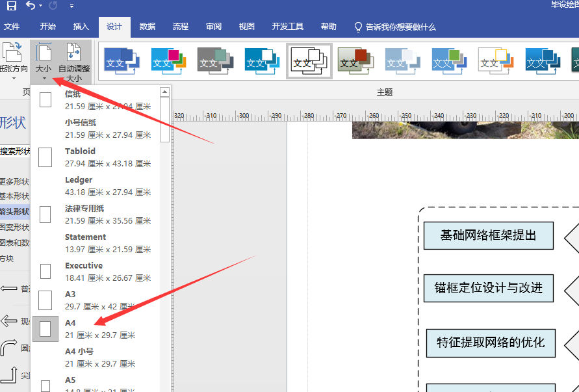Open the 视图 ribbon tab
Viewport: 579px width, 392px height.
(x=247, y=27)
